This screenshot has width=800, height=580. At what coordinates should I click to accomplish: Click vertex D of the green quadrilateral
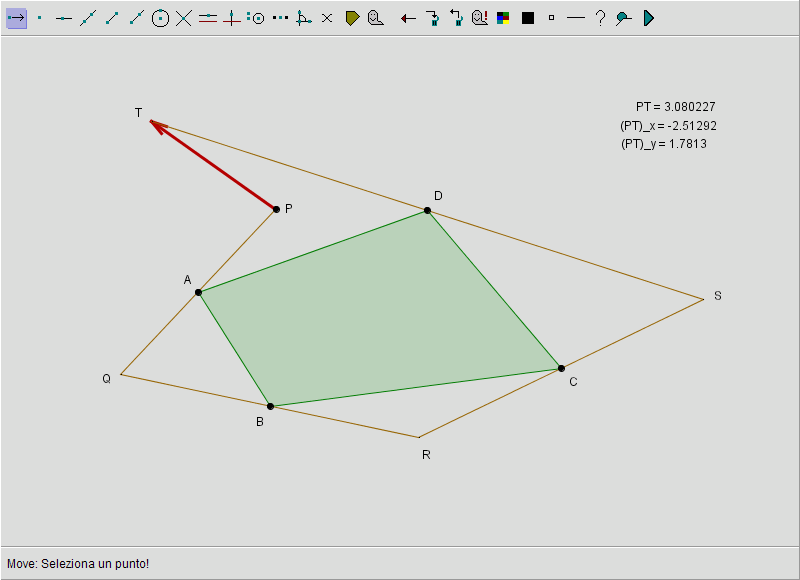point(428,210)
